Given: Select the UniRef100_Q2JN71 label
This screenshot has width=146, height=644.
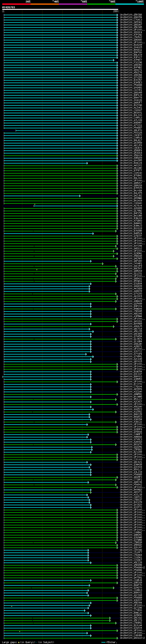Looking at the screenshot, I should (x=131, y=339).
